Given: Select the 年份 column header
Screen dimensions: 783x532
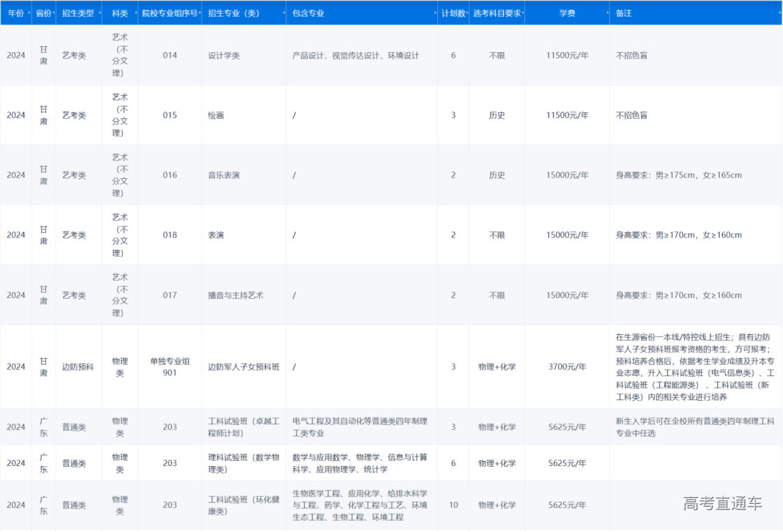Looking at the screenshot, I should point(17,13).
